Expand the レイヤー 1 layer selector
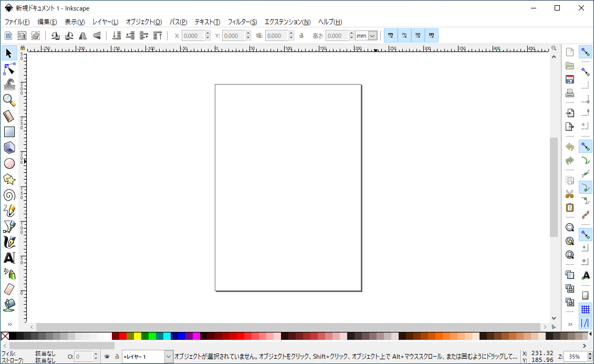The image size is (594, 364). [x=169, y=357]
